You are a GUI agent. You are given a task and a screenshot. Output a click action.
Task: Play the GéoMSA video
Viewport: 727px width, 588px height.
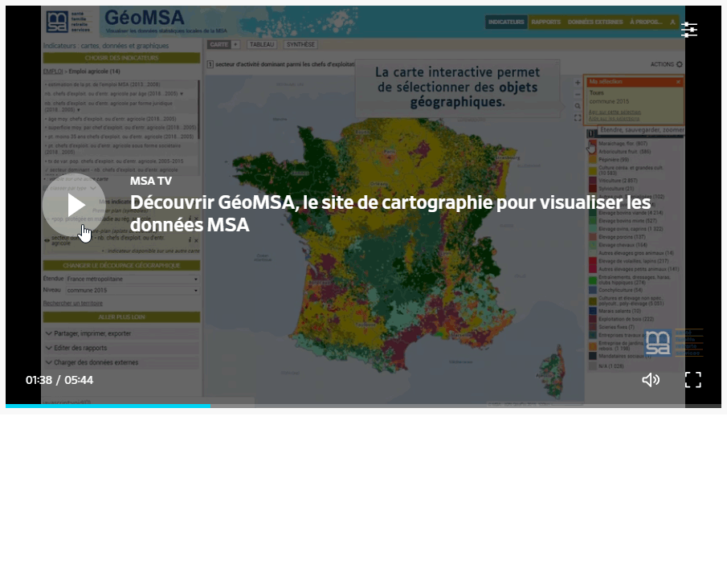tap(74, 205)
